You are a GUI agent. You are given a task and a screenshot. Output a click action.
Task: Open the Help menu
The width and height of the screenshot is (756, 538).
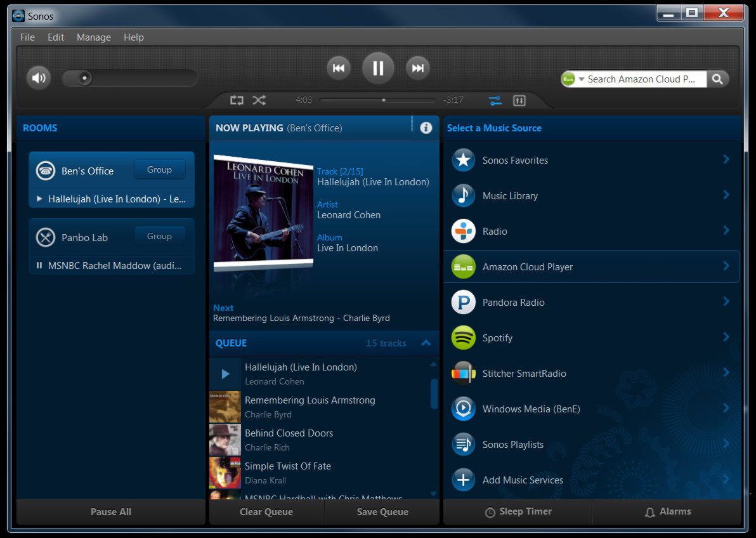click(x=134, y=37)
